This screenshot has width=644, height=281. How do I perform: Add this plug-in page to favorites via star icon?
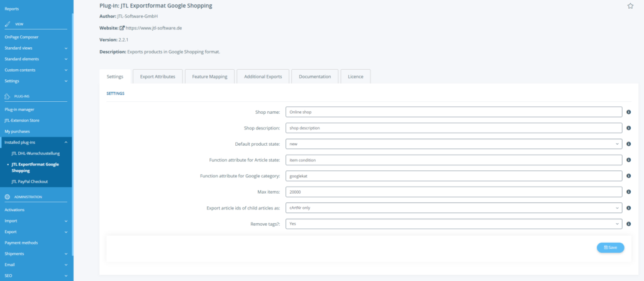630,6
